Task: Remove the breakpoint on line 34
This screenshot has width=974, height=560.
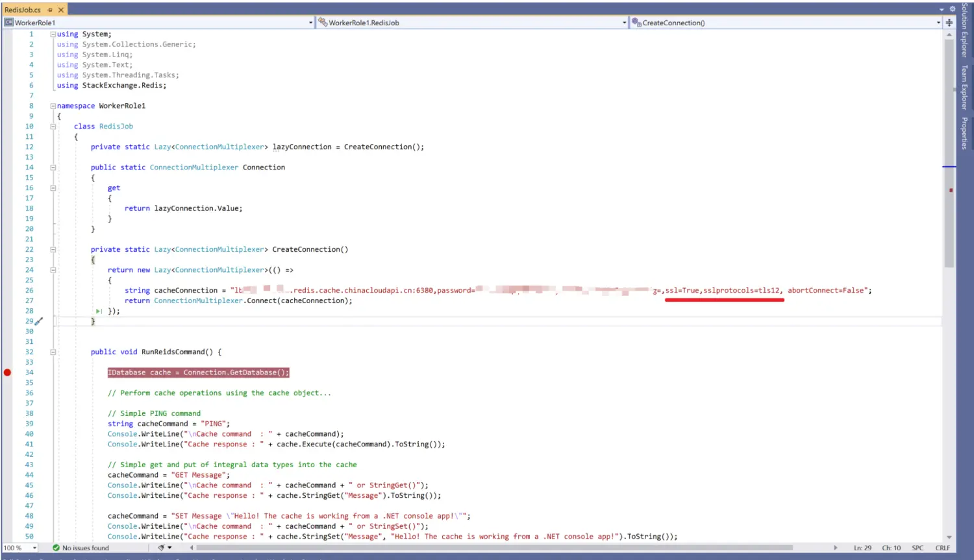Action: tap(7, 372)
